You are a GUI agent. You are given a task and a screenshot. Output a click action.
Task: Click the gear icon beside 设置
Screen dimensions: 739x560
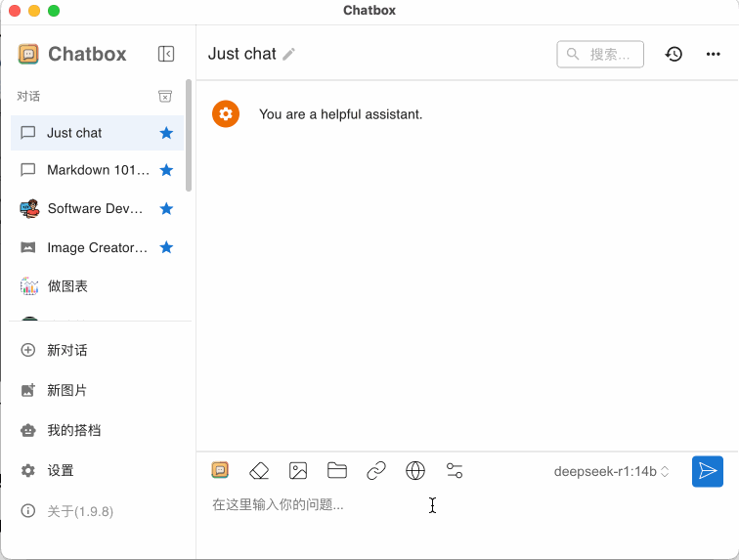pos(27,470)
